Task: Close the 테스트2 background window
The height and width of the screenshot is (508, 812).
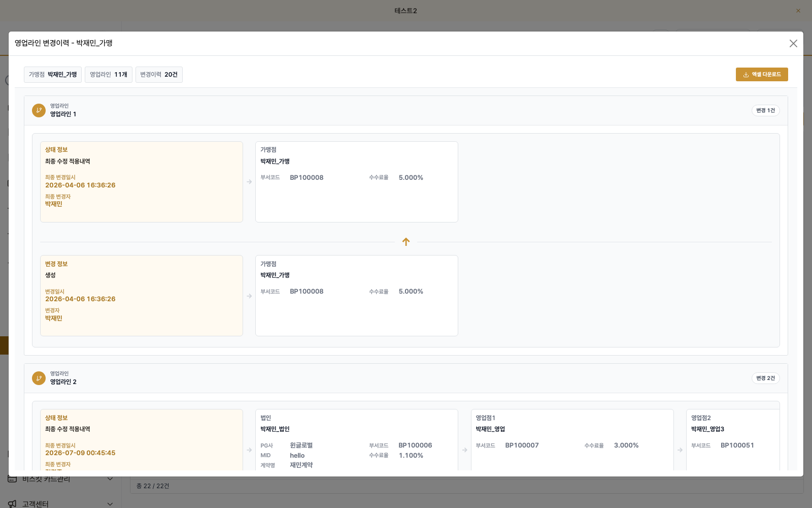Action: [x=798, y=11]
